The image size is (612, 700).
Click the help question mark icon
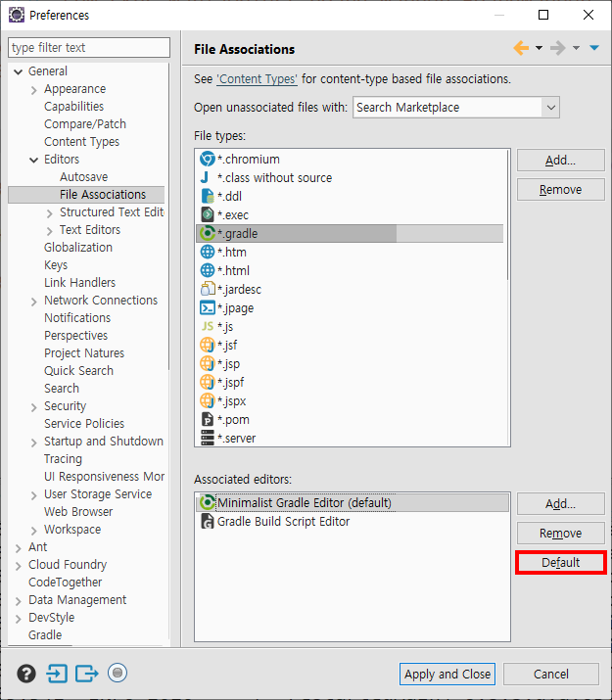(x=26, y=674)
